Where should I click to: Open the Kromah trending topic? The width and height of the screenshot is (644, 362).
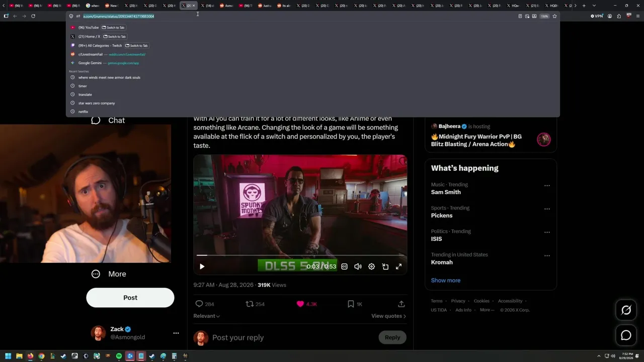[442, 262]
